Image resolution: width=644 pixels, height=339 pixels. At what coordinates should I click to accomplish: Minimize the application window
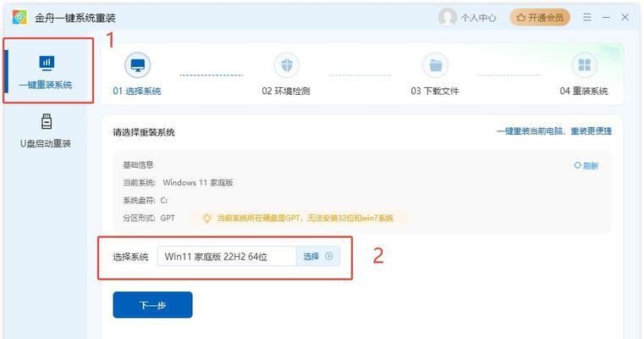tap(606, 17)
